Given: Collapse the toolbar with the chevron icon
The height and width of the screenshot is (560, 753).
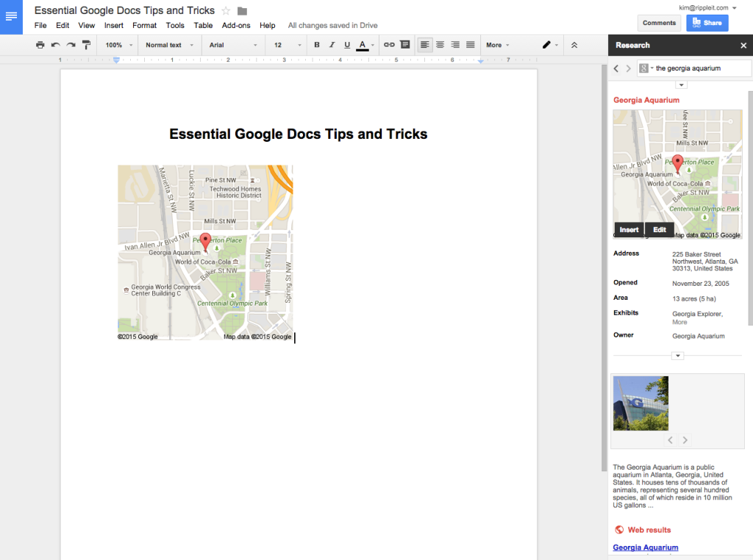Looking at the screenshot, I should [x=574, y=45].
